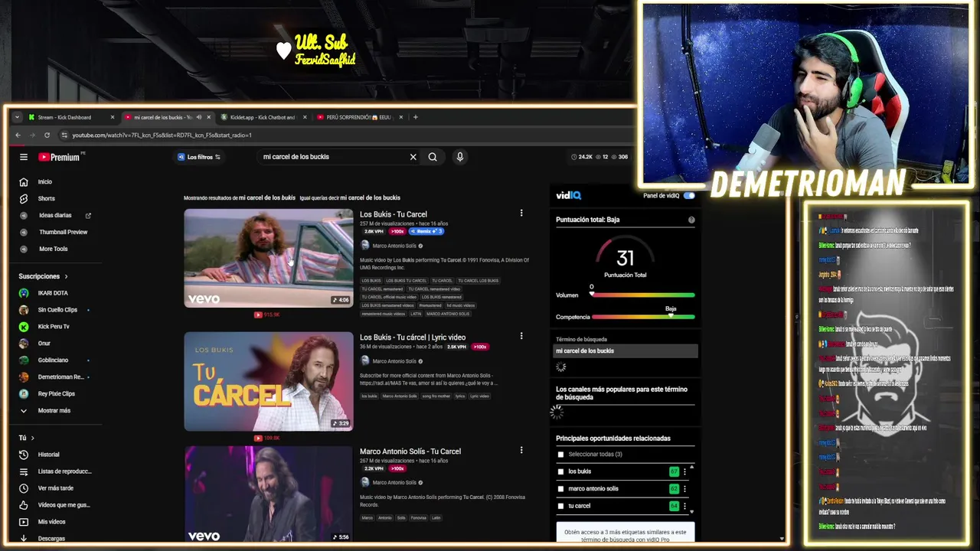Click the vidIQ logo in the panel
The height and width of the screenshot is (551, 980).
click(x=569, y=196)
